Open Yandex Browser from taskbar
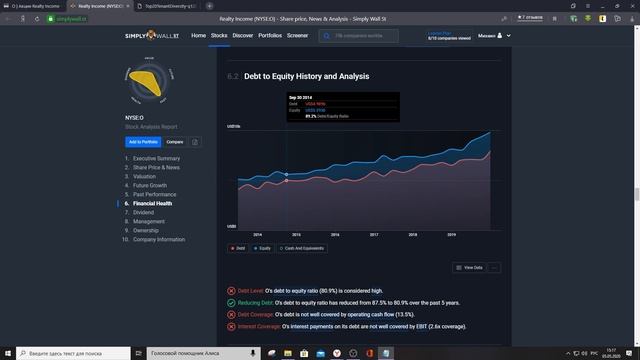Screen dimensions: 640x360 [x=337, y=353]
